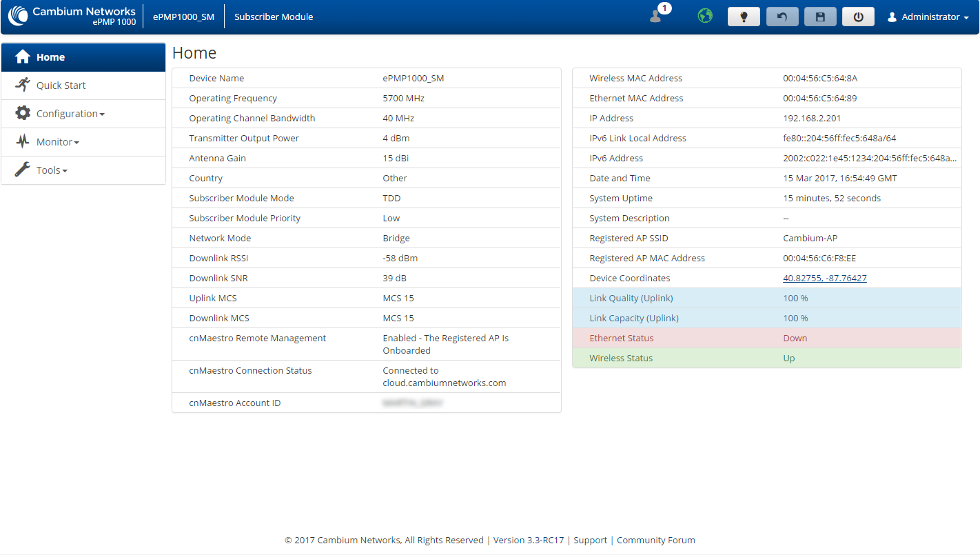
Task: Click the ePMP1000_SM device name in header
Action: tap(183, 17)
